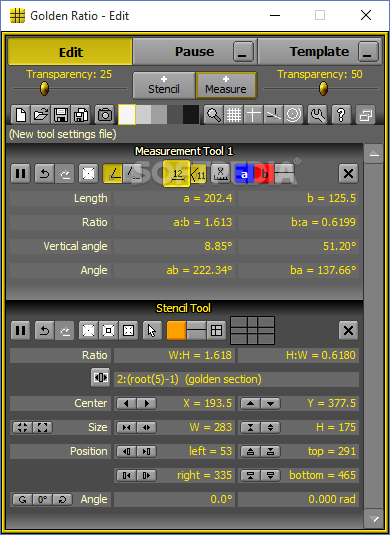Redo in the Stencil Tool

tap(64, 330)
